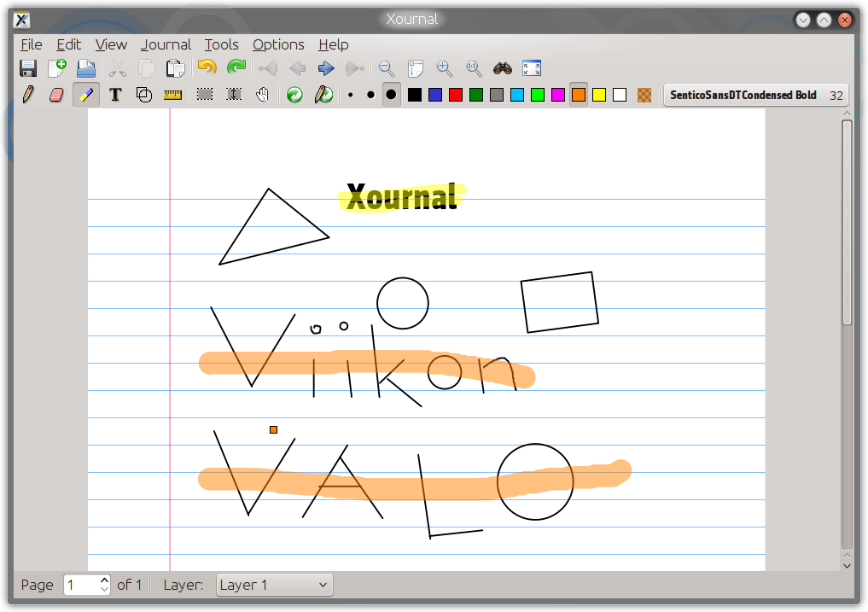This screenshot has height=612, width=868.
Task: Select the Highlighter tool
Action: pos(86,95)
